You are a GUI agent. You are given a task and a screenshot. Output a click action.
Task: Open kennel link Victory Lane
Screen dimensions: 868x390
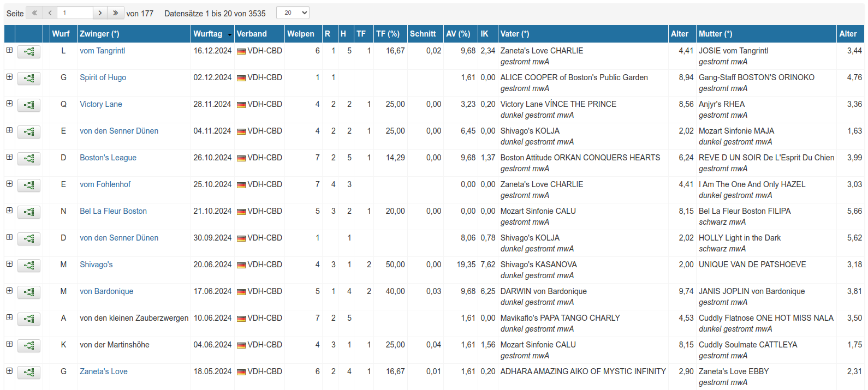[x=101, y=104]
